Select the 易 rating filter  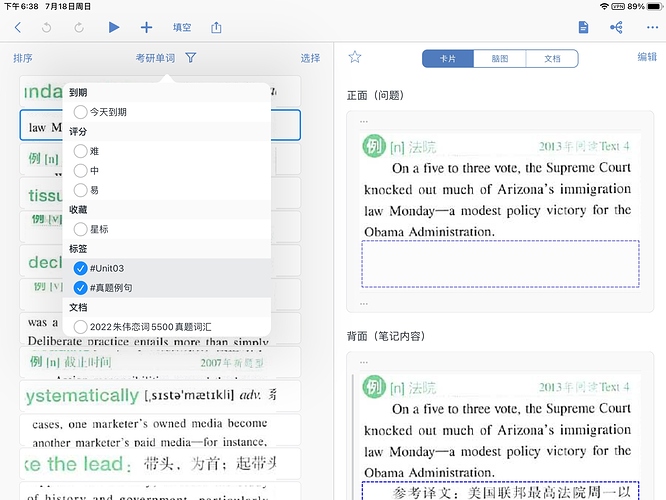pos(166,190)
